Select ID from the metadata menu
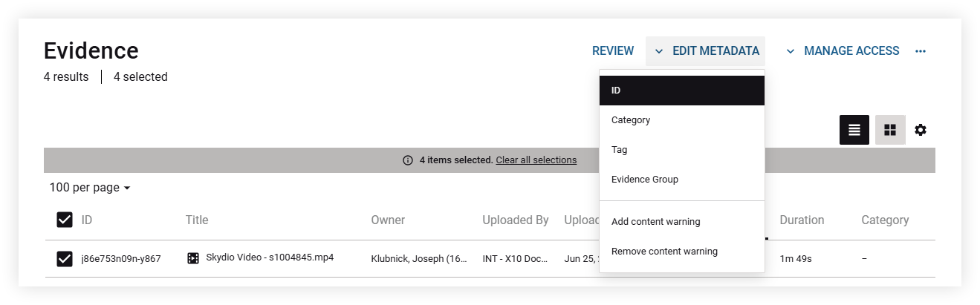 tap(682, 91)
